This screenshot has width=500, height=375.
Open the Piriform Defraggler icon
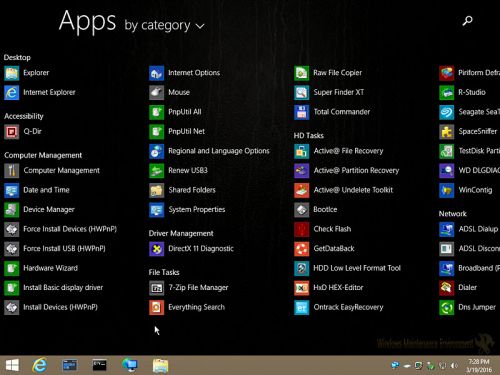click(447, 73)
